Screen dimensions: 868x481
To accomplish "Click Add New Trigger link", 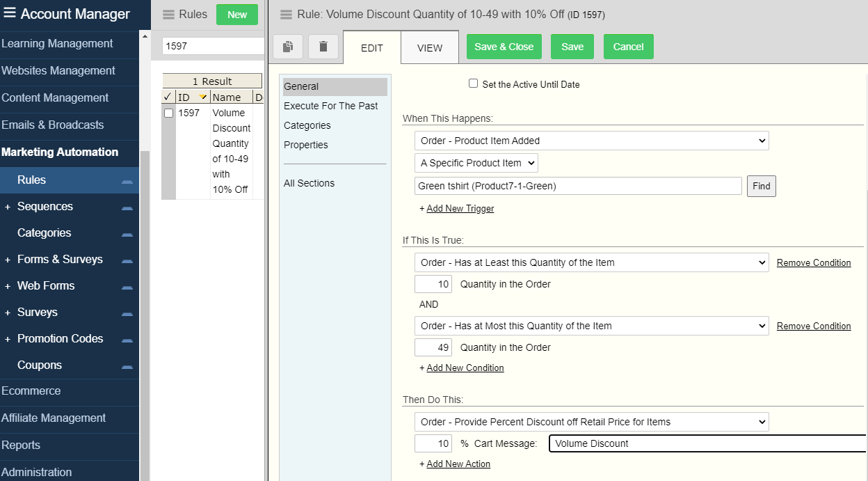I will pyautogui.click(x=460, y=208).
